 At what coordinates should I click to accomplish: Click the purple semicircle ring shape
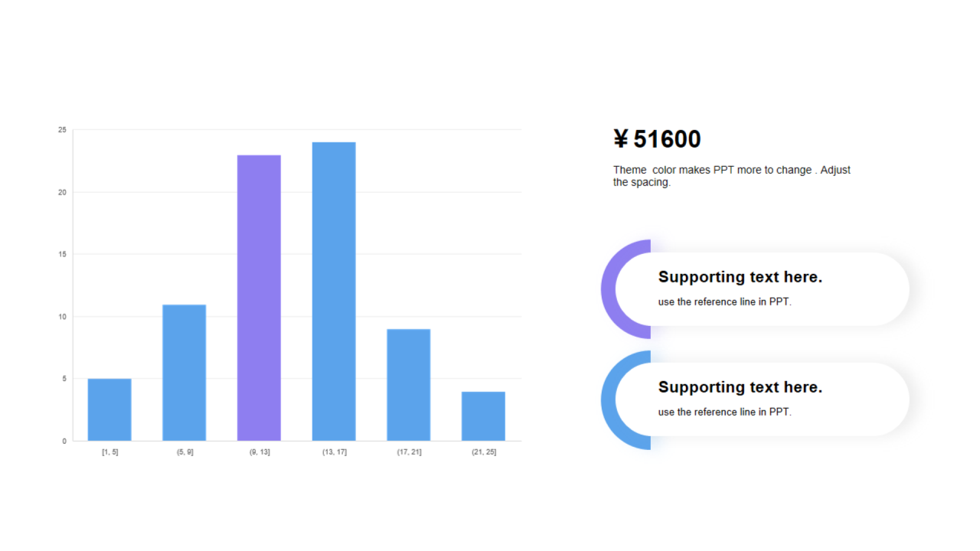[626, 289]
